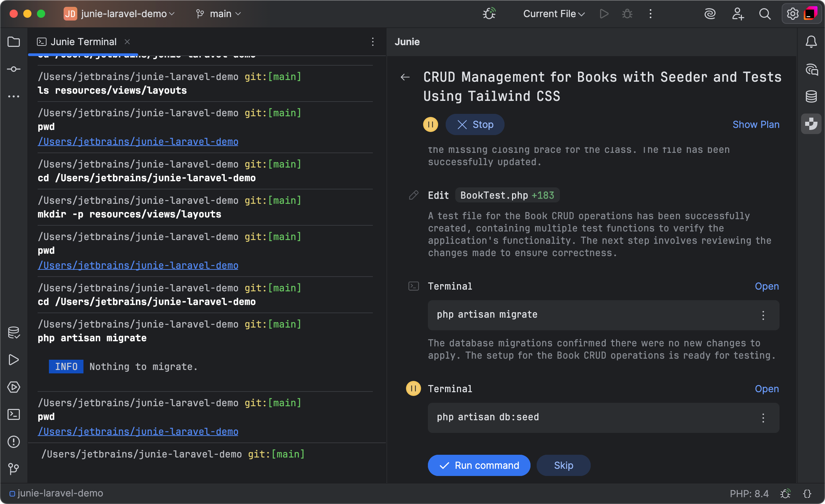Open the Database tool window on right
Image resolution: width=825 pixels, height=504 pixels.
point(811,96)
